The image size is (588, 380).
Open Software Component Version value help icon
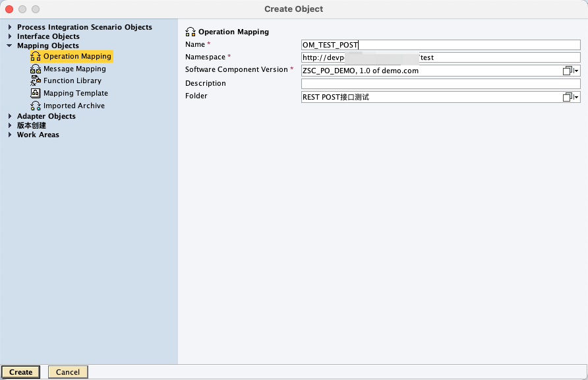click(x=568, y=71)
